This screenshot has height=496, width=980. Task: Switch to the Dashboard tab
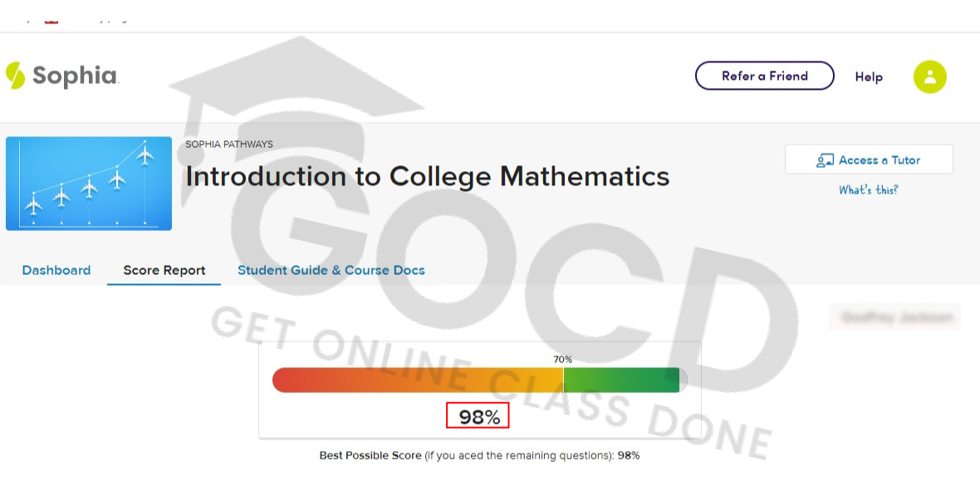56,270
